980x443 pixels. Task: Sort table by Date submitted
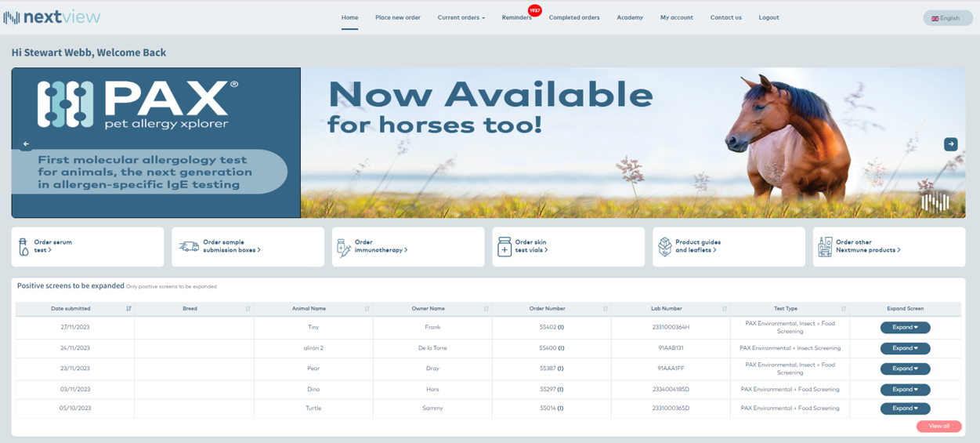tap(128, 309)
